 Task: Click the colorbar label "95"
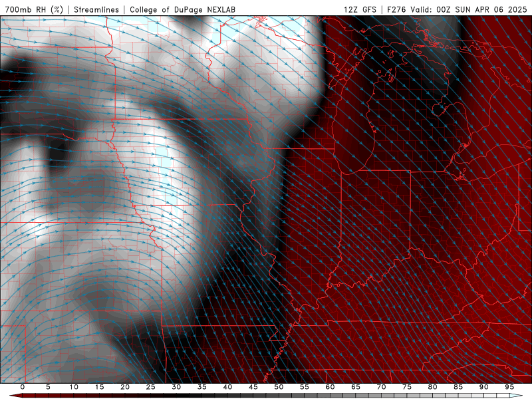click(x=509, y=387)
